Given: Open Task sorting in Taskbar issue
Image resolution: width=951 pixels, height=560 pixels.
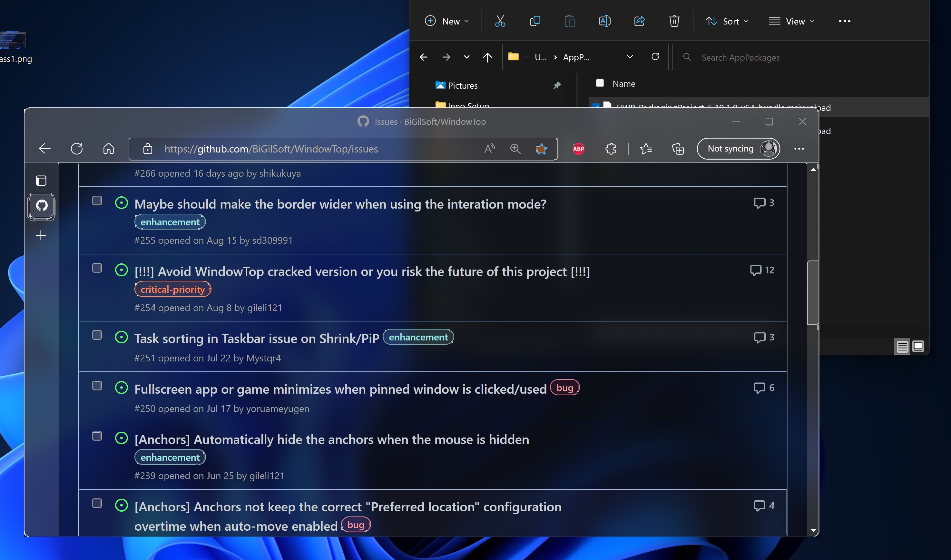Looking at the screenshot, I should (x=257, y=339).
